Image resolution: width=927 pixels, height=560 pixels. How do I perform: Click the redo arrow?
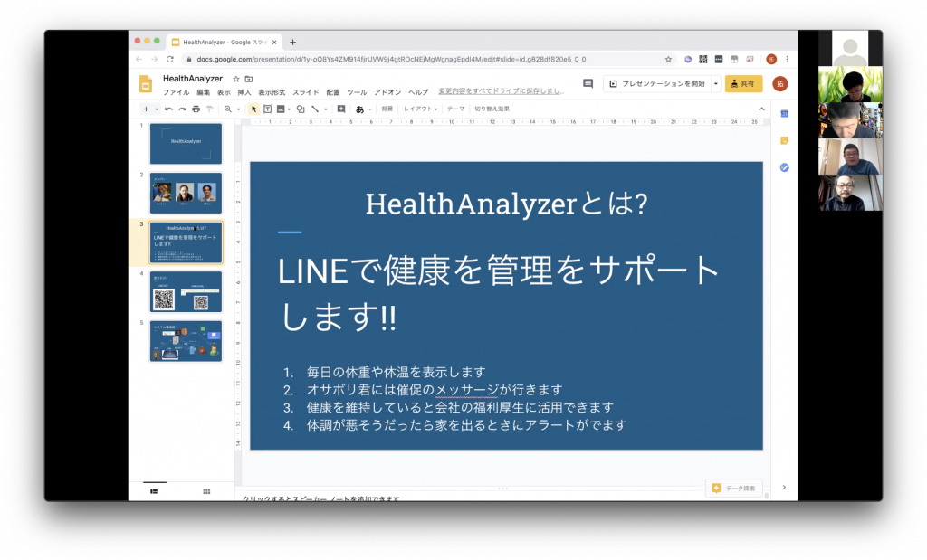tap(183, 109)
